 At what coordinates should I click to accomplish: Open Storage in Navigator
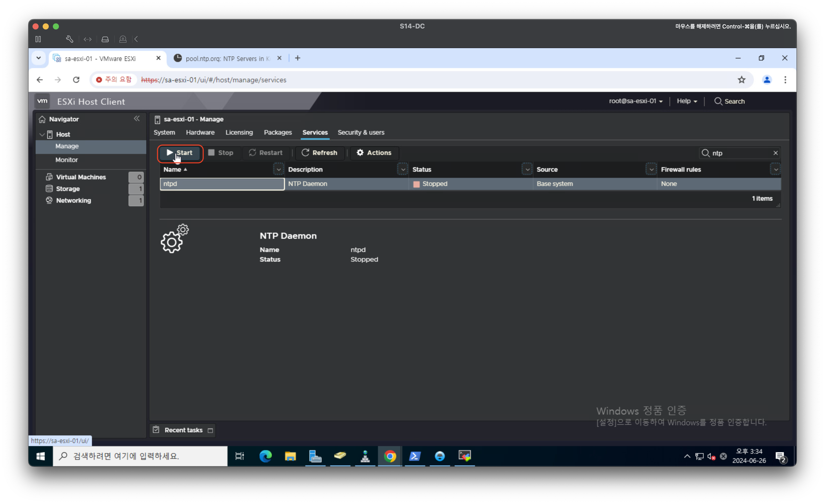(x=68, y=188)
